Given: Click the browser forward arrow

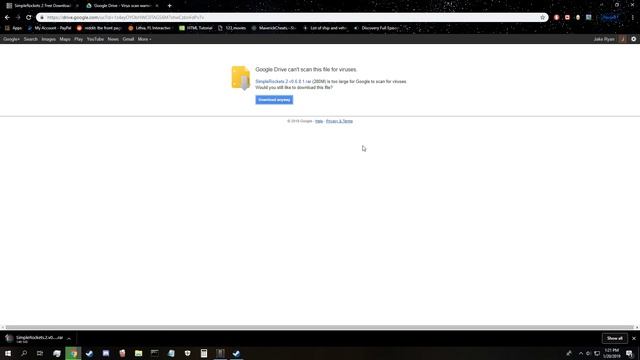Looking at the screenshot, I should (x=18, y=18).
